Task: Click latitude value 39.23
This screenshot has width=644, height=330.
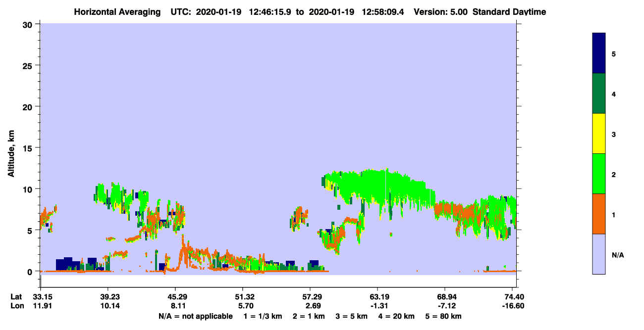Action: 108,297
